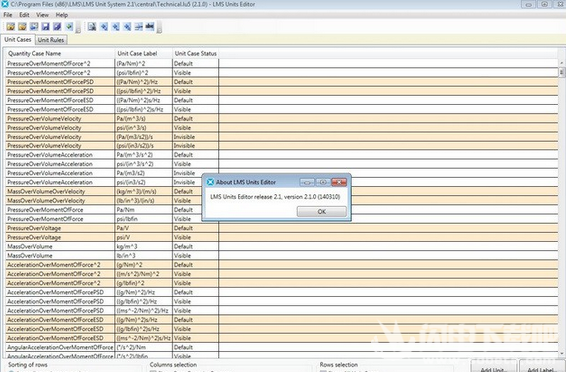The image size is (566, 372).
Task: Select the '((g/Nm)^2)/Hz' label cell
Action: click(x=144, y=292)
